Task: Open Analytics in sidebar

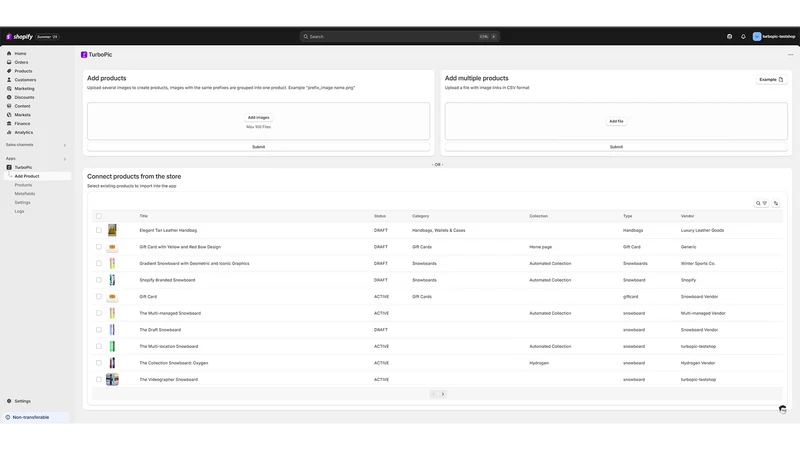Action: pyautogui.click(x=23, y=132)
